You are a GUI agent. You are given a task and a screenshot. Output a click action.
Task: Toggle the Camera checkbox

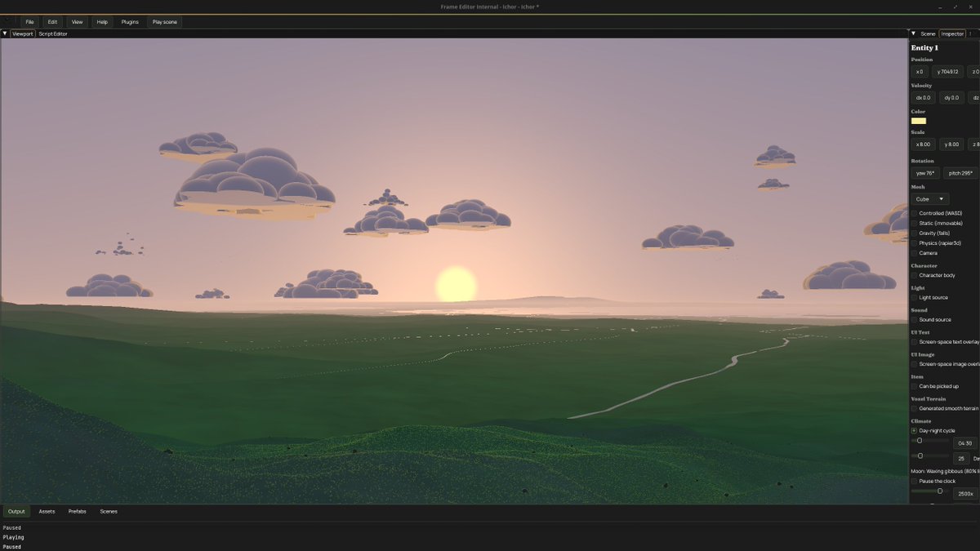click(914, 253)
